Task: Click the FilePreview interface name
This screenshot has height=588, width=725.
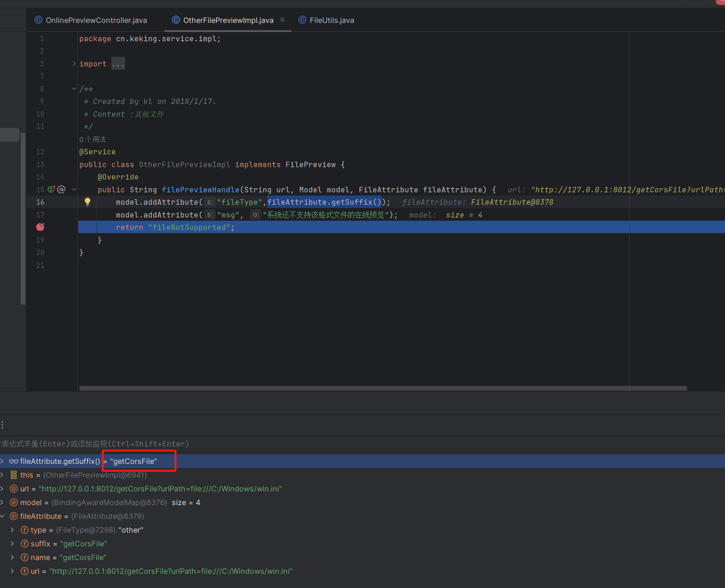Action: coord(311,164)
